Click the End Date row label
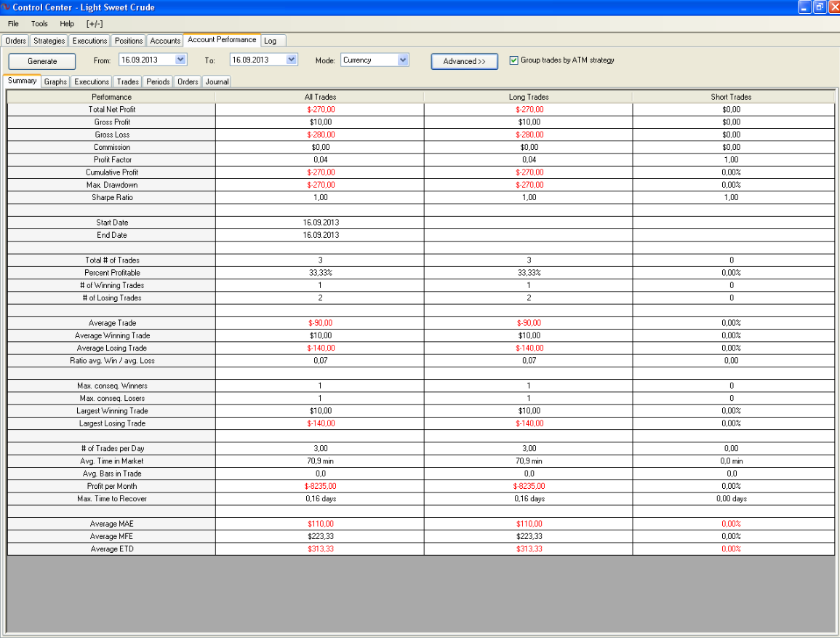This screenshot has height=638, width=840. pyautogui.click(x=112, y=235)
